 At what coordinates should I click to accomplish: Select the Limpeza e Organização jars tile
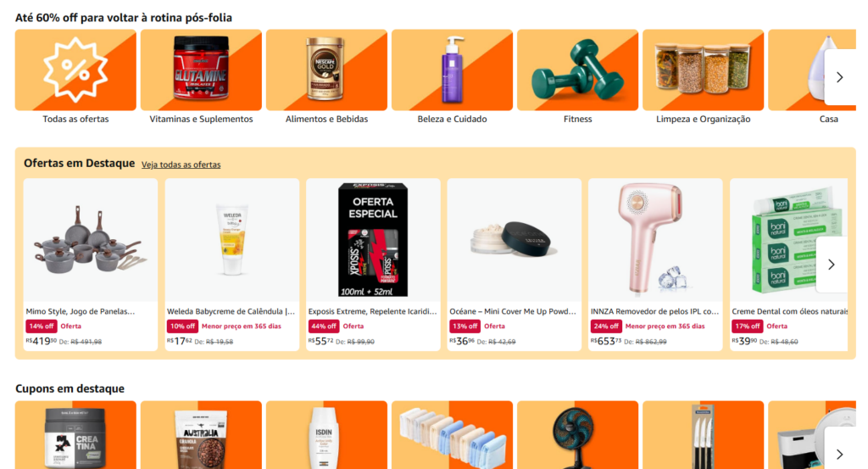tap(703, 70)
